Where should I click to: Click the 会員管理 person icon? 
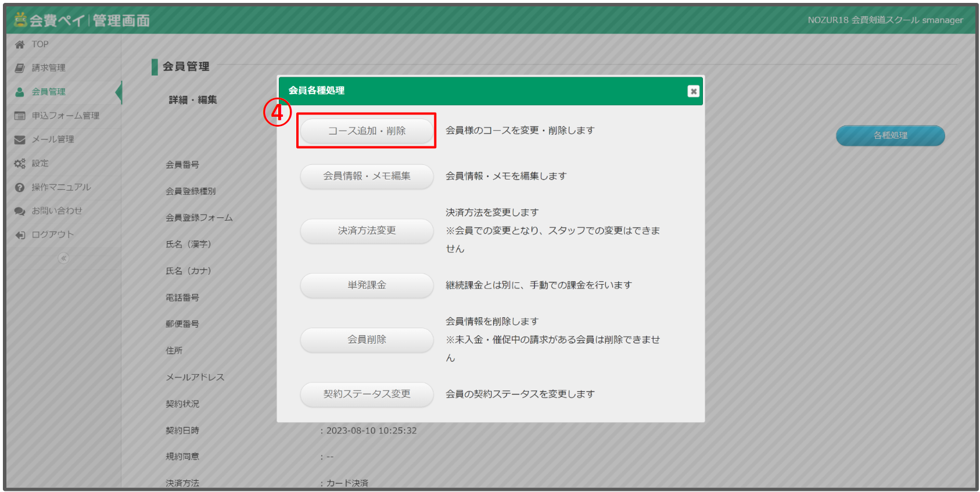[x=20, y=92]
